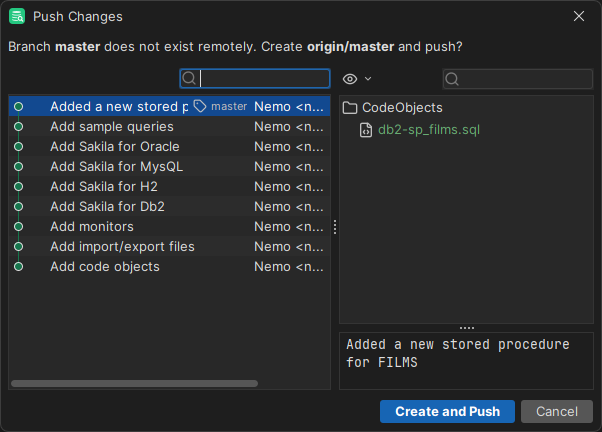Image resolution: width=602 pixels, height=432 pixels.
Task: Click the horizontal scrollbar in commit list
Action: click(134, 383)
